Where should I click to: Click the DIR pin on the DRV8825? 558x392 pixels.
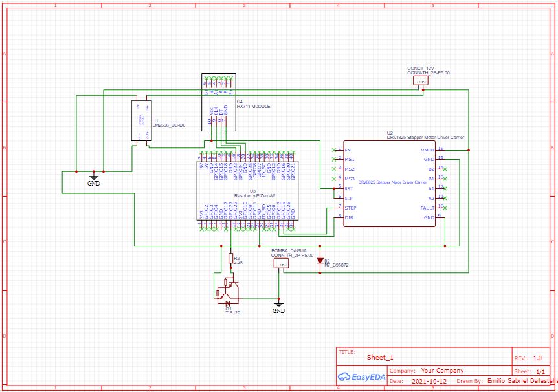point(349,217)
